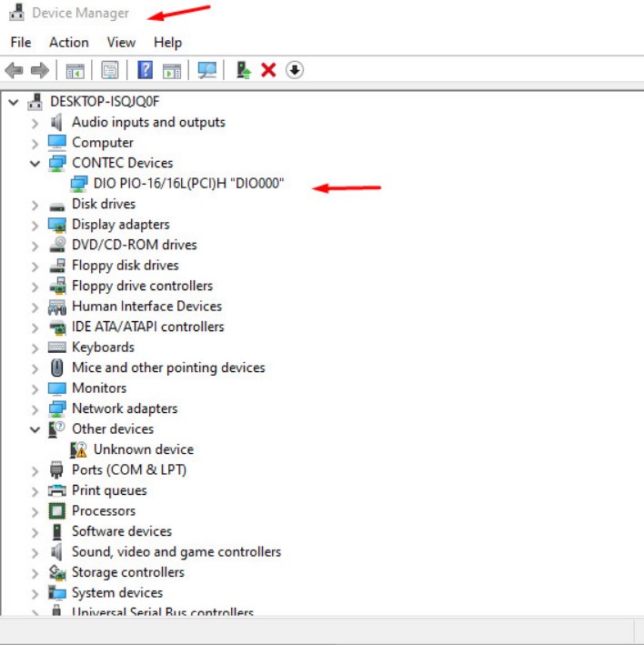Select DIO PIO-16/16L(PCI)H "DIO000" device
This screenshot has width=644, height=645.
pos(189,184)
